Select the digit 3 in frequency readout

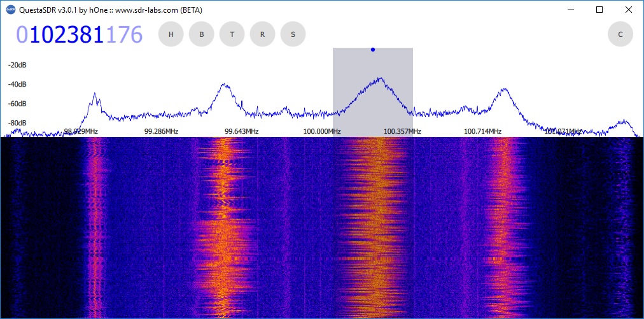coord(74,35)
